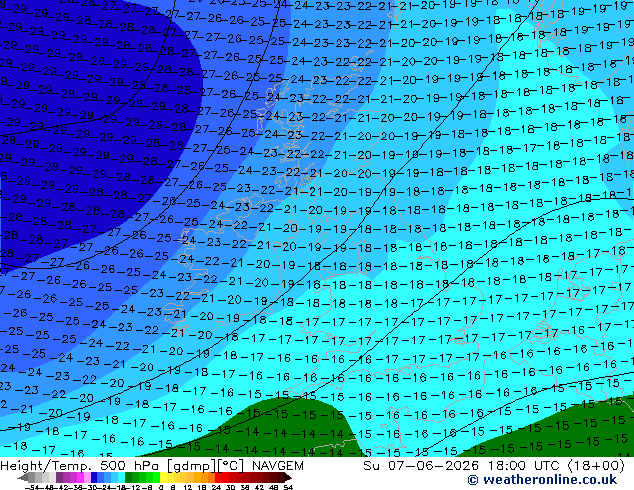This screenshot has height=490, width=634.
Task: Pick the magenta -36 legend swatch
Action: [80, 477]
